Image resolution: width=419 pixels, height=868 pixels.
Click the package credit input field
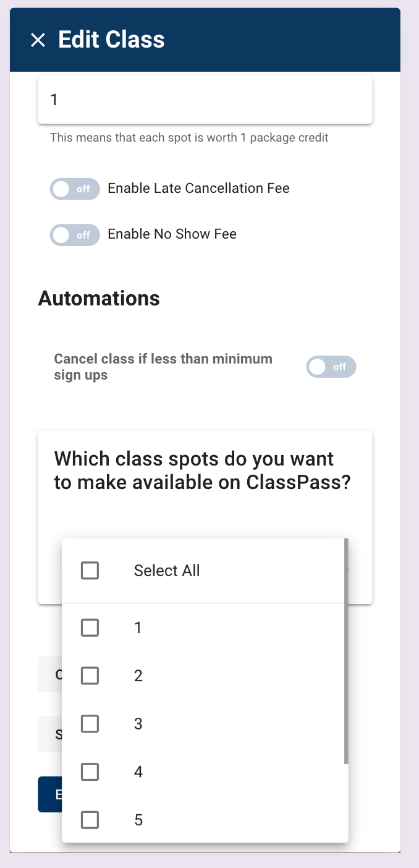tap(205, 100)
